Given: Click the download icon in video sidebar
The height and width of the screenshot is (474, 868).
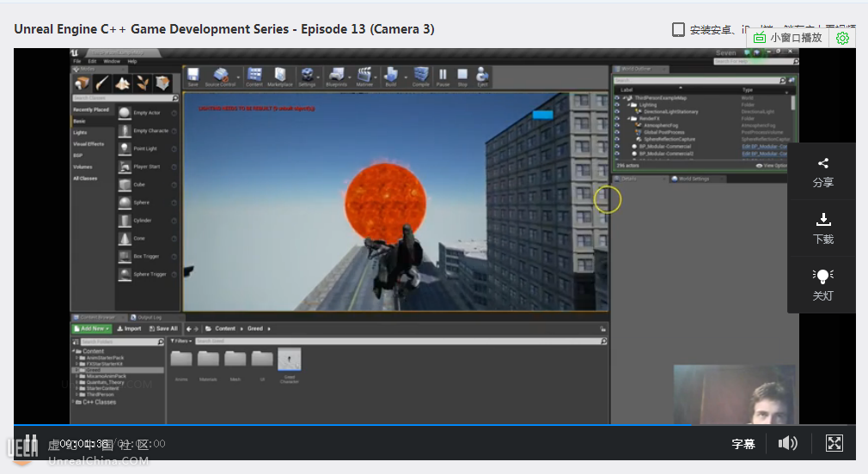Looking at the screenshot, I should 823,220.
